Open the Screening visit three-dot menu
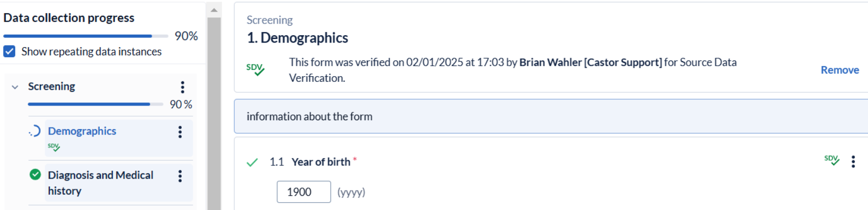Viewport: 868px width, 210px height. [182, 87]
